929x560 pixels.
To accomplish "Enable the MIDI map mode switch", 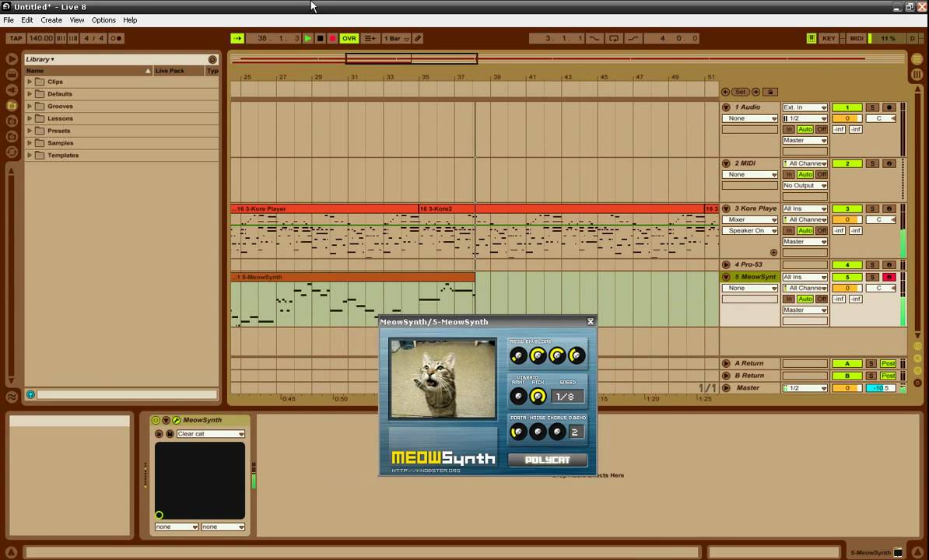I will click(x=857, y=38).
